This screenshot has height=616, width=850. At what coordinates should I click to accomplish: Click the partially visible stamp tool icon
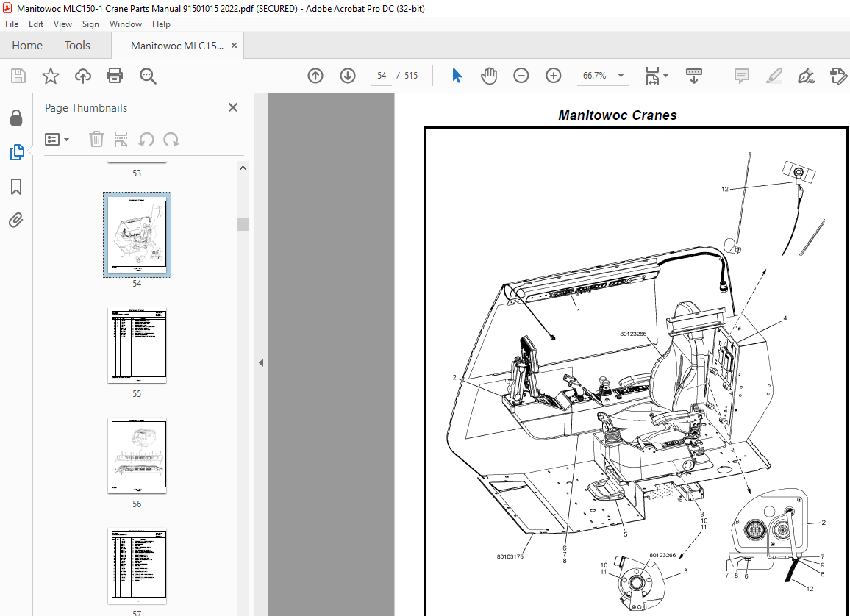(x=838, y=76)
